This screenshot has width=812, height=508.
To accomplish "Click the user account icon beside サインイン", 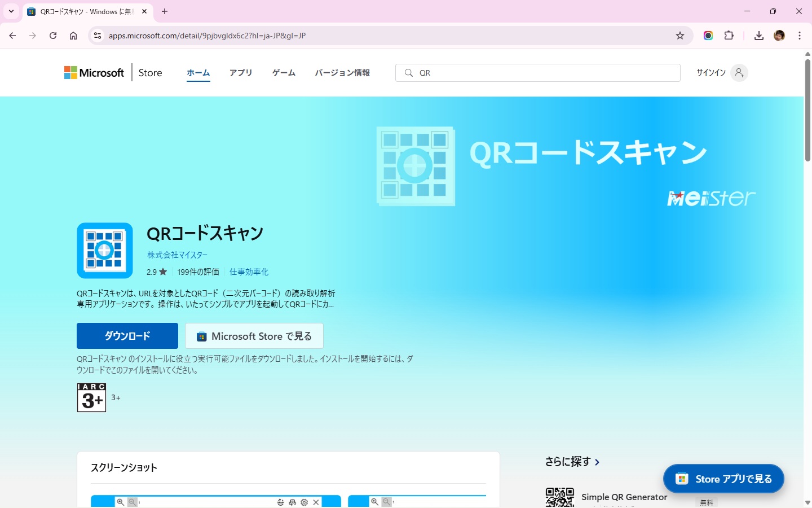I will tap(739, 73).
